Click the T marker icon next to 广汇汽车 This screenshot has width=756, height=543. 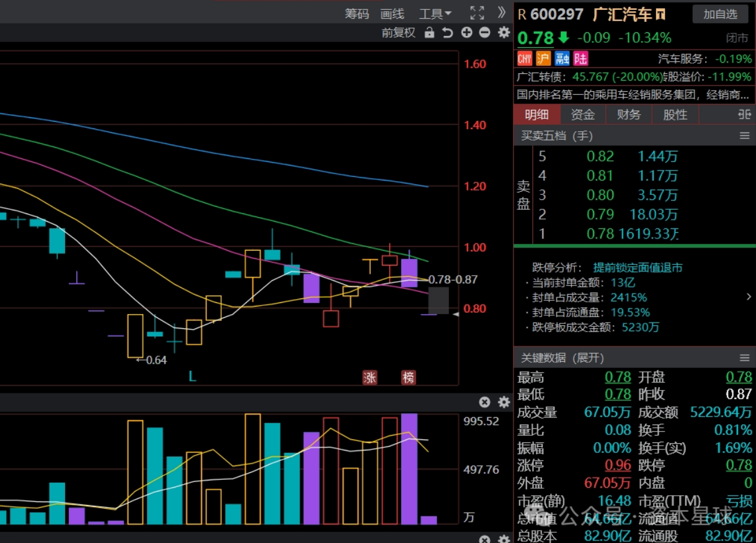[660, 14]
